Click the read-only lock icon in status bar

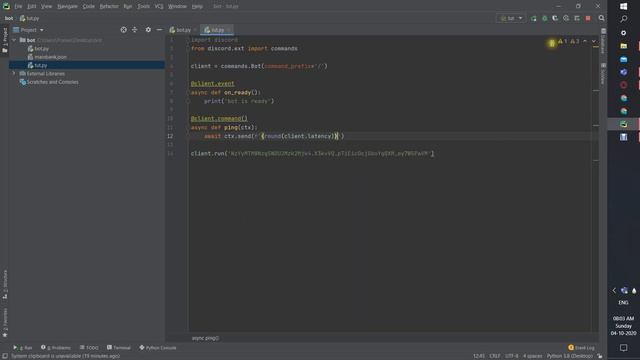(600, 356)
